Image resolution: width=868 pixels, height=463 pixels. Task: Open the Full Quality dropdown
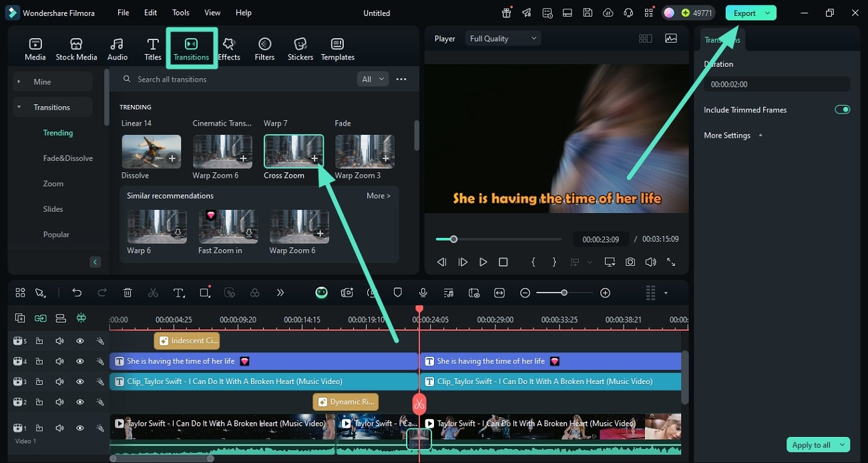tap(503, 39)
